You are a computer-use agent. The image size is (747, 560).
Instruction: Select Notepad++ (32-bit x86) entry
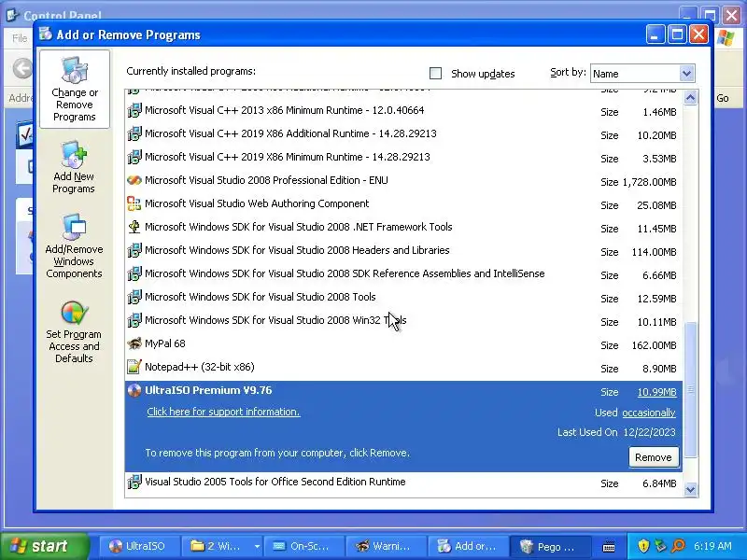click(x=403, y=367)
